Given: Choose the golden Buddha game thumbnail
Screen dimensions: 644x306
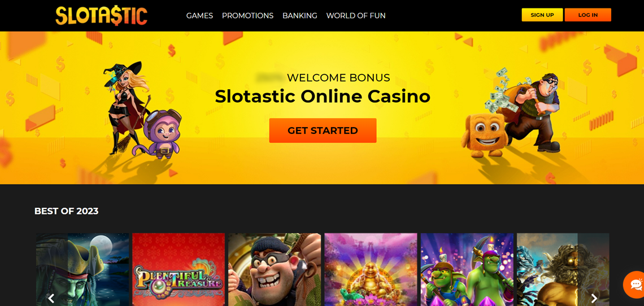Looking at the screenshot, I should point(371,269).
